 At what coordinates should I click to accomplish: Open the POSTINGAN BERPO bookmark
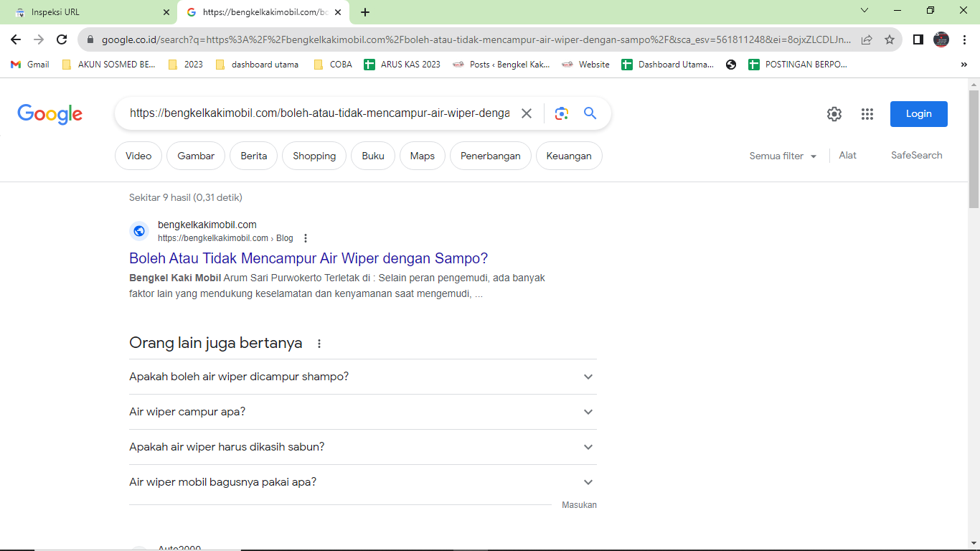click(x=798, y=65)
